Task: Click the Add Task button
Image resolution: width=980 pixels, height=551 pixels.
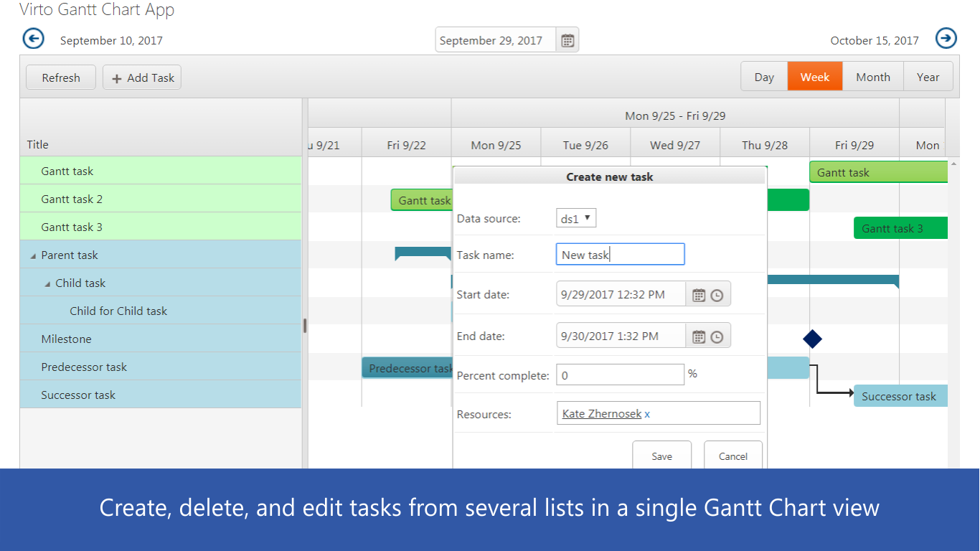Action: [142, 77]
